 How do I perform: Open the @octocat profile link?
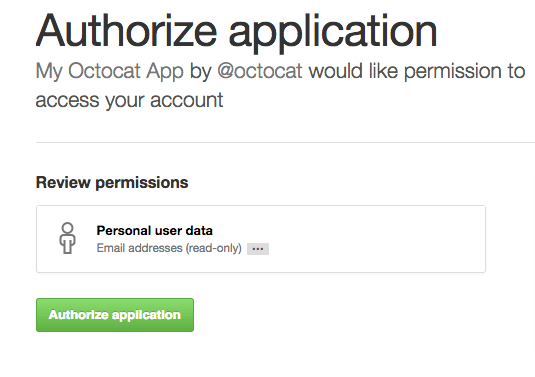pos(260,71)
